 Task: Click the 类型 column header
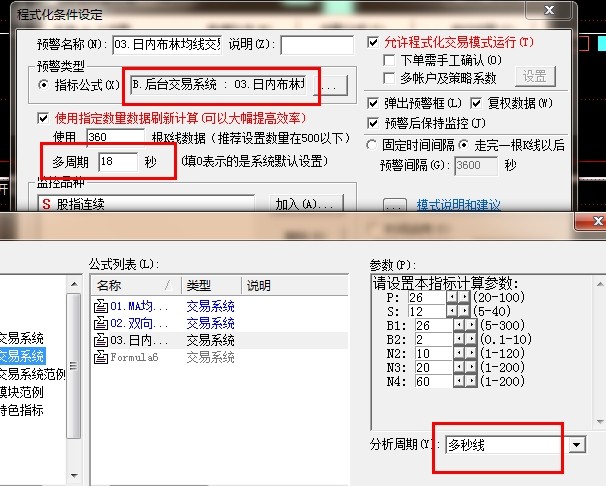[x=211, y=285]
